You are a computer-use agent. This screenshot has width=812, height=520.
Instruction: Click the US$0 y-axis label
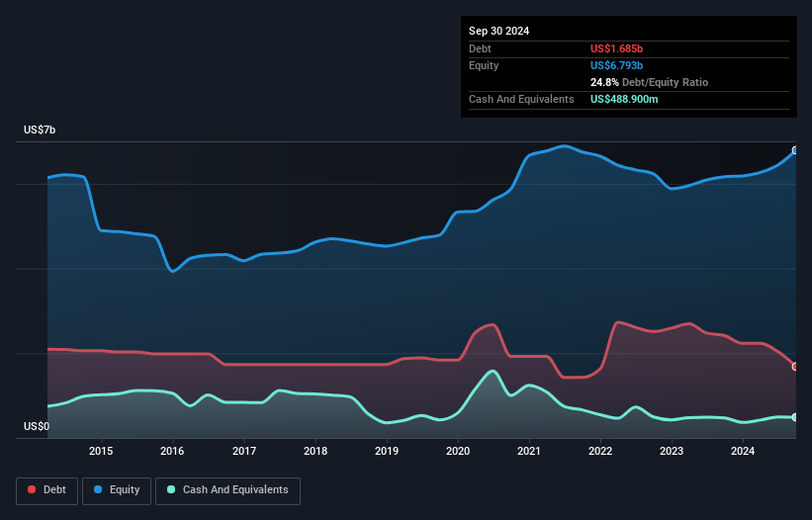[37, 426]
